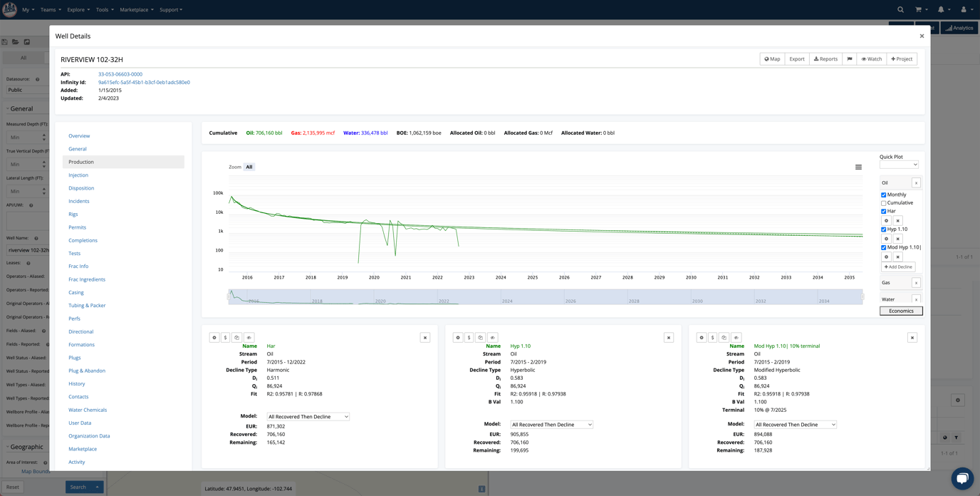Click the copy icon on the Mod Hyp card
The image size is (980, 496).
coord(725,336)
